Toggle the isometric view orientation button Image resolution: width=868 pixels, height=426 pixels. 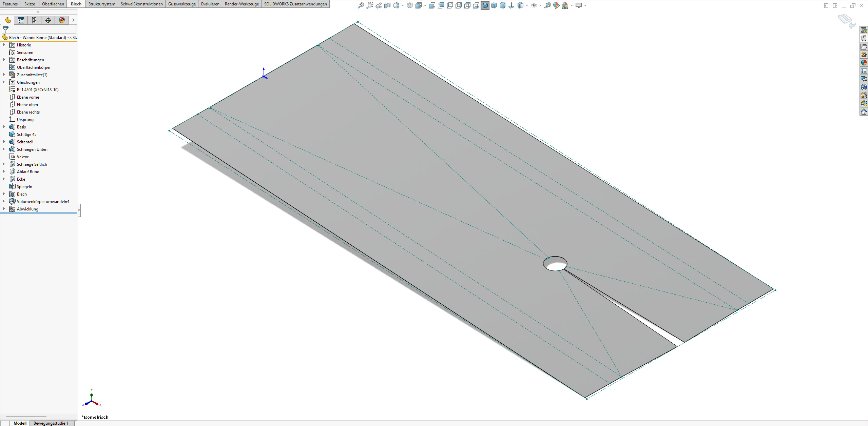pos(485,5)
